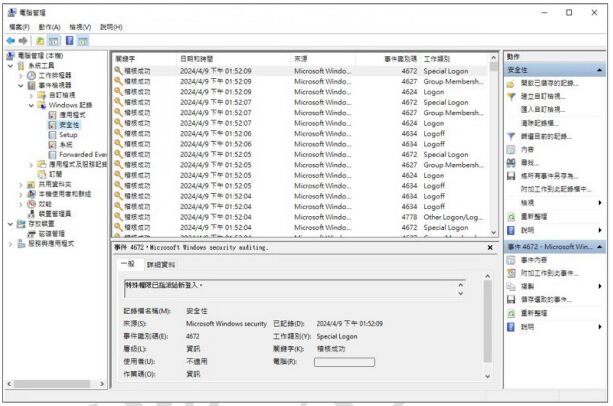This screenshot has height=406, width=613.
Task: Switch to the 詳細資料 tab
Action: [160, 265]
